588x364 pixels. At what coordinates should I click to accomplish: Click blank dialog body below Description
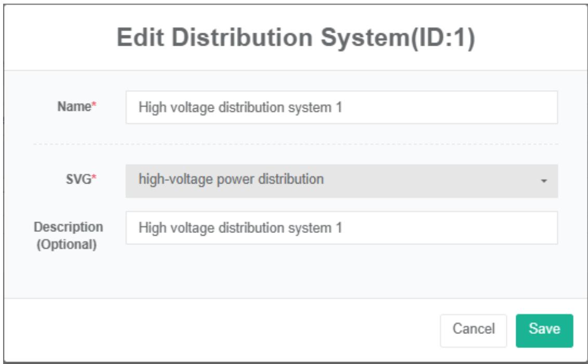pyautogui.click(x=295, y=273)
